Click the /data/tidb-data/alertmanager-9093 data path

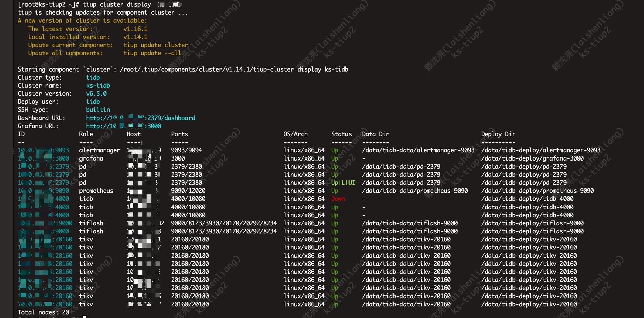click(x=418, y=150)
